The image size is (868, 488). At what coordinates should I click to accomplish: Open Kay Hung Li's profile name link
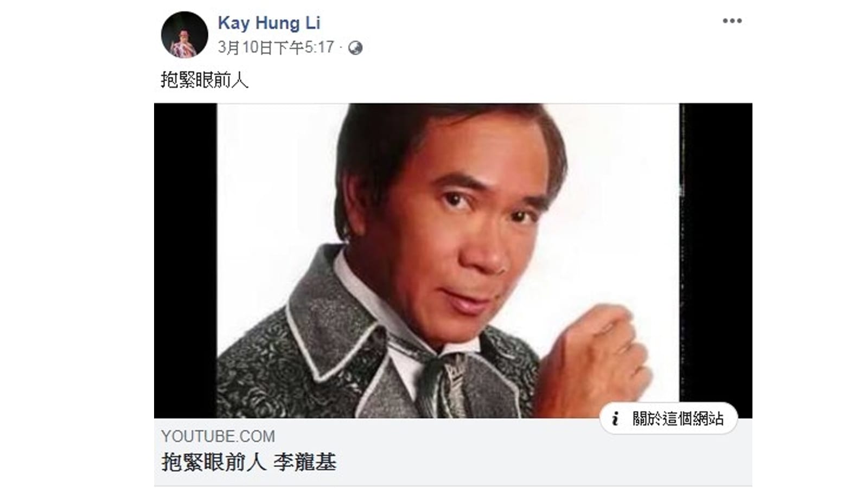coord(269,23)
